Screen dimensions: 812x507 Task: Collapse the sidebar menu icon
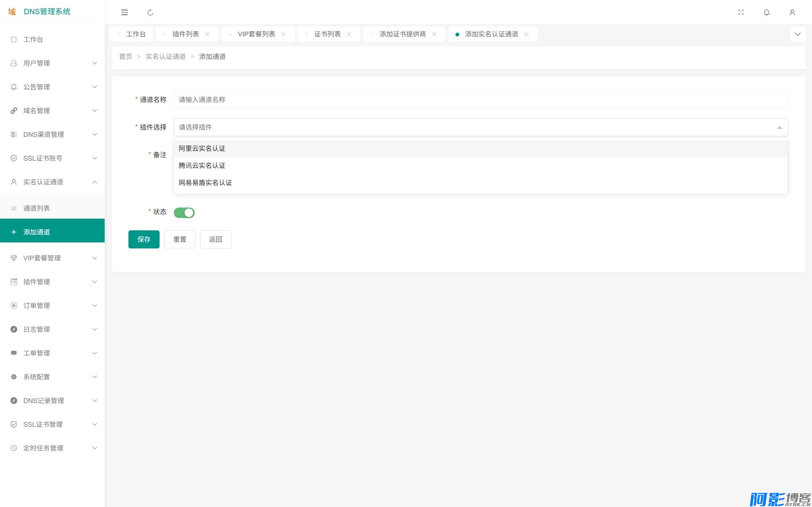(x=124, y=12)
